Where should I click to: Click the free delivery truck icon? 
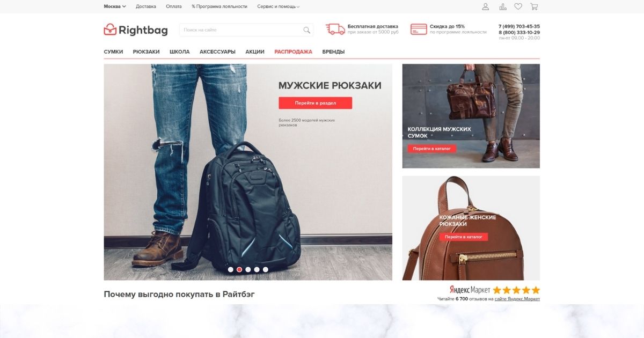(x=335, y=29)
